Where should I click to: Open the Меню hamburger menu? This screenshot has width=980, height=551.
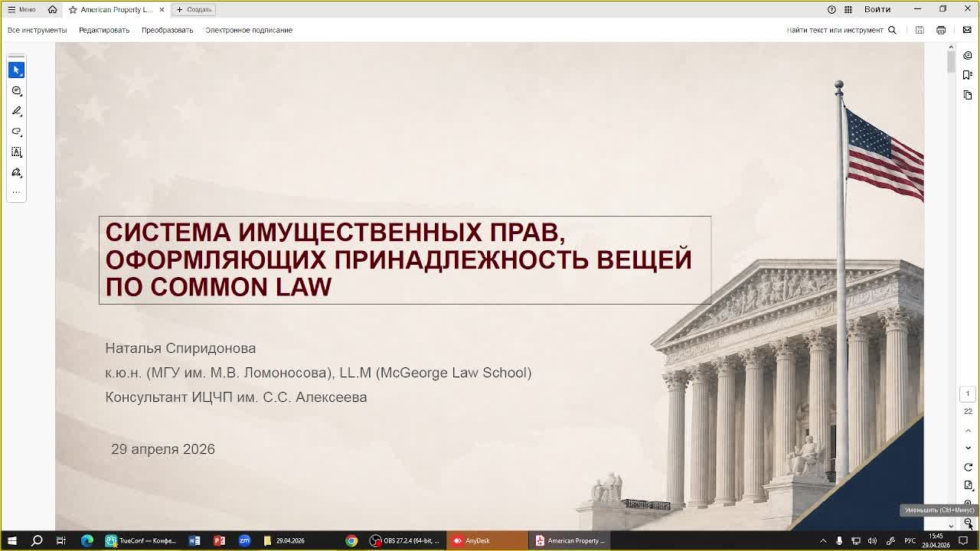click(21, 9)
